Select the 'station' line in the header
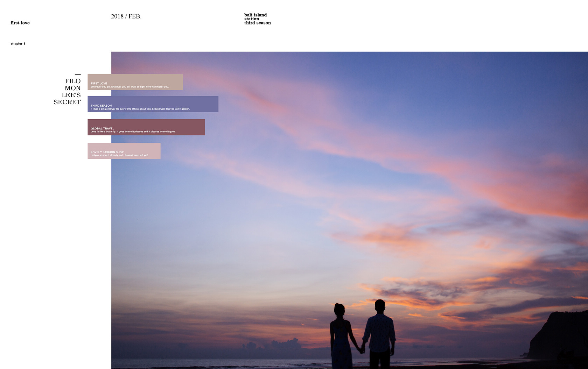 point(251,19)
